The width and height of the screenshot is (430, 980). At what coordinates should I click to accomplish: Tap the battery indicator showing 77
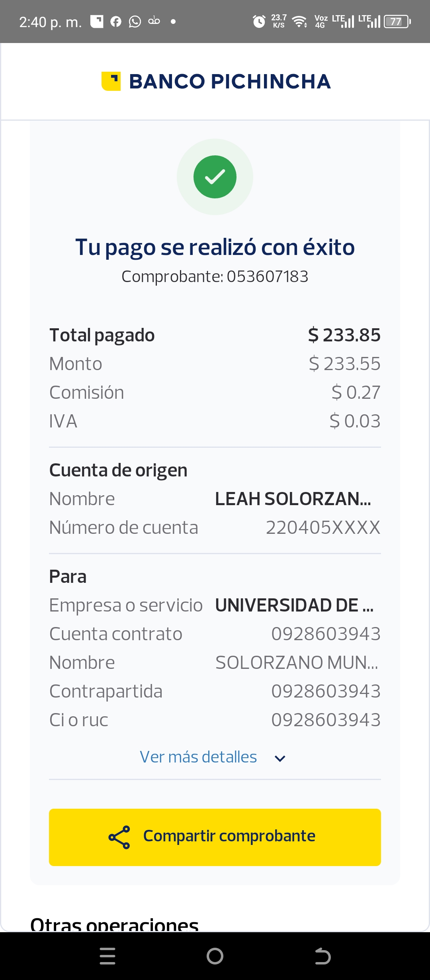click(x=397, y=22)
